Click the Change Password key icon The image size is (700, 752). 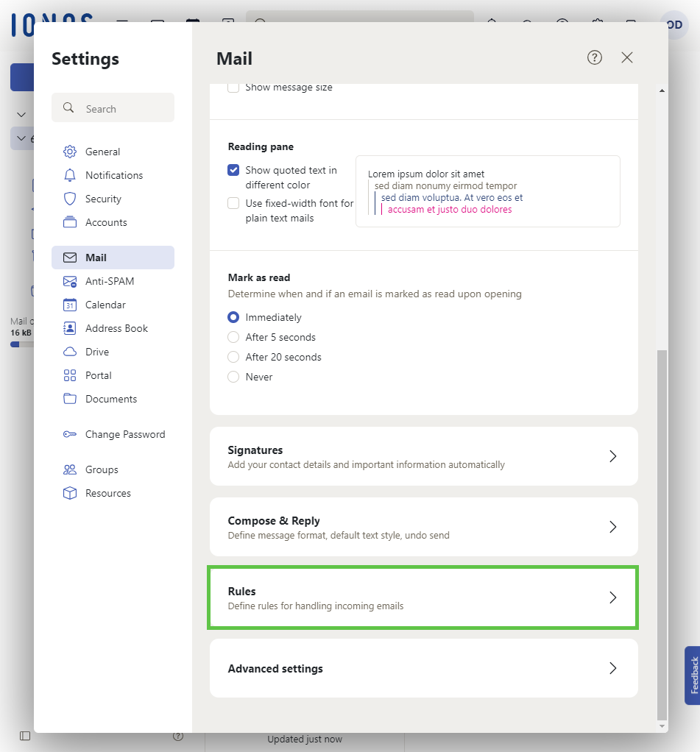click(70, 434)
